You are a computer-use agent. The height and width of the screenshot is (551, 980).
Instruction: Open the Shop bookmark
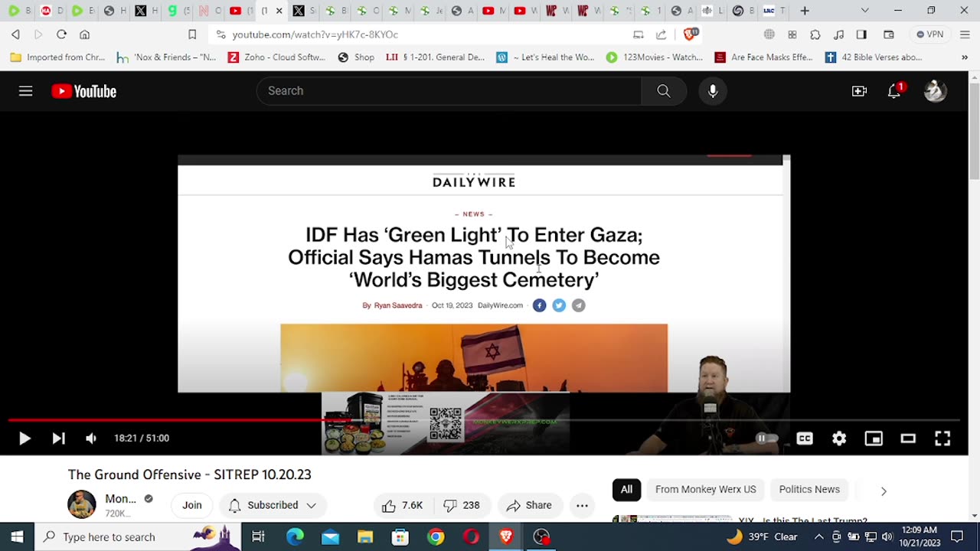(x=356, y=57)
